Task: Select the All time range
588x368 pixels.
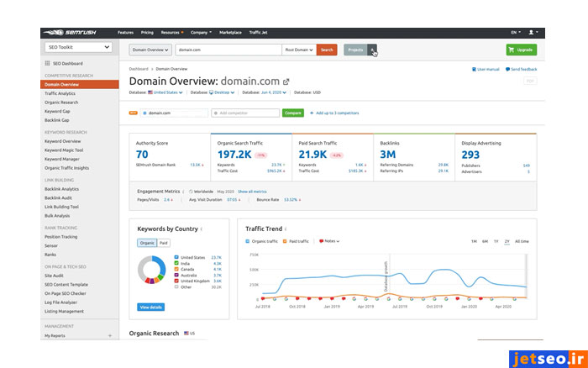Action: 522,242
